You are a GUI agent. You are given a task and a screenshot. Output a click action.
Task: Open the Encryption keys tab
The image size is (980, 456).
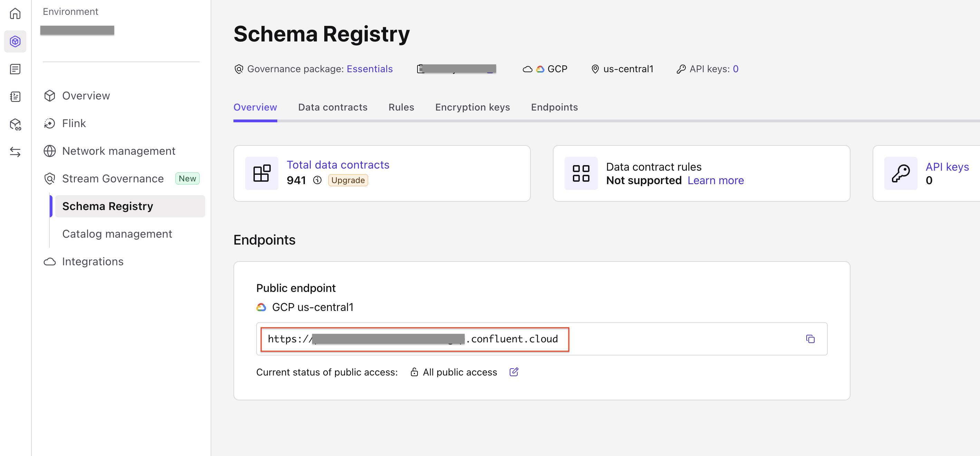[472, 107]
